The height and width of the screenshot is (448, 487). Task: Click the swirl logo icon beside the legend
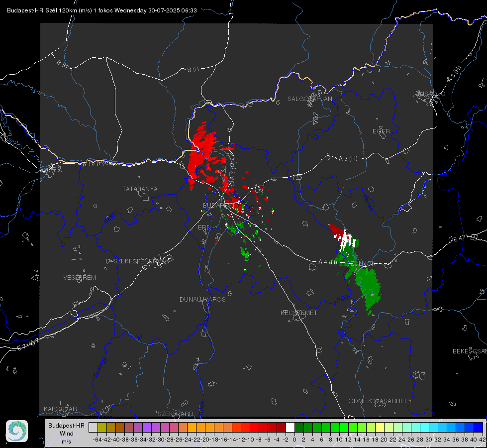tap(17, 431)
